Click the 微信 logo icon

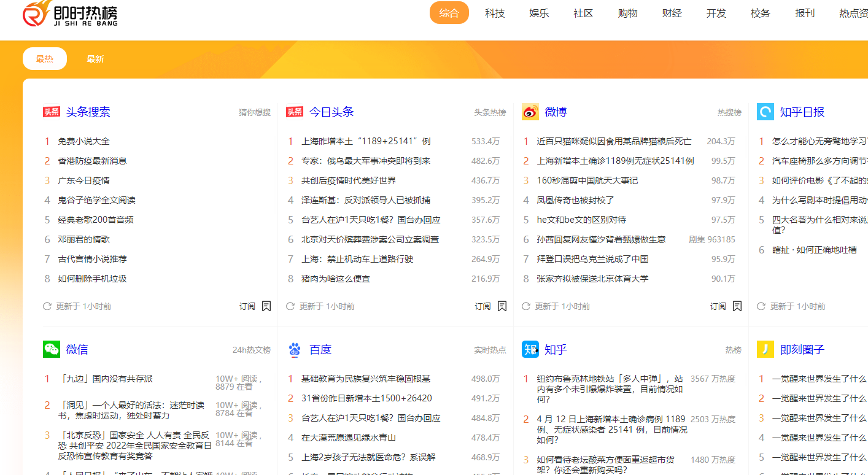[x=52, y=349]
